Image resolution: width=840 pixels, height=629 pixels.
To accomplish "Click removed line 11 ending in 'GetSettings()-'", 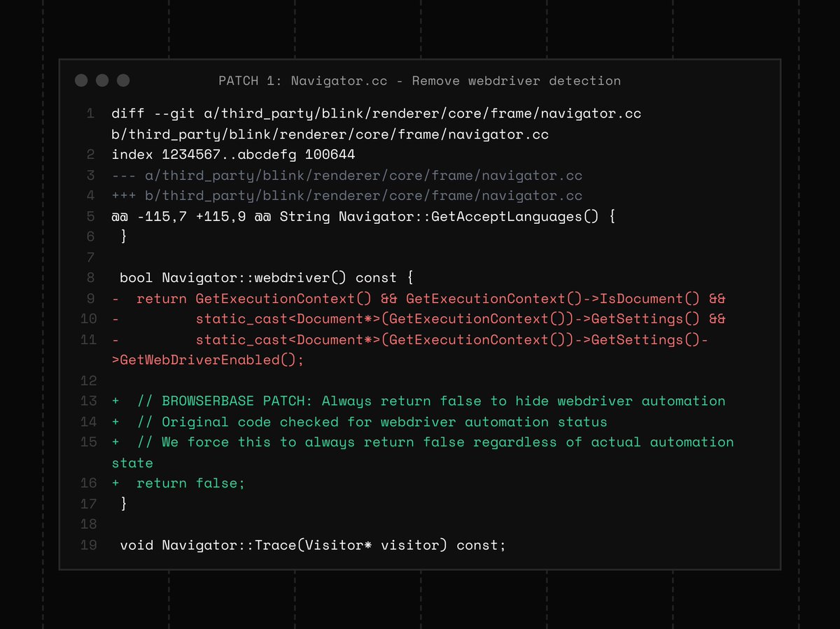I will 410,339.
